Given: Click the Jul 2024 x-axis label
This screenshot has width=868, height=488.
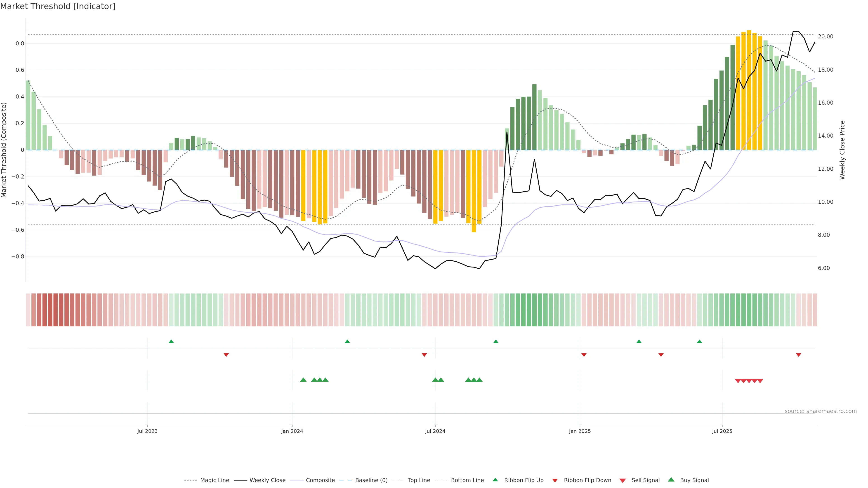Looking at the screenshot, I should 435,431.
